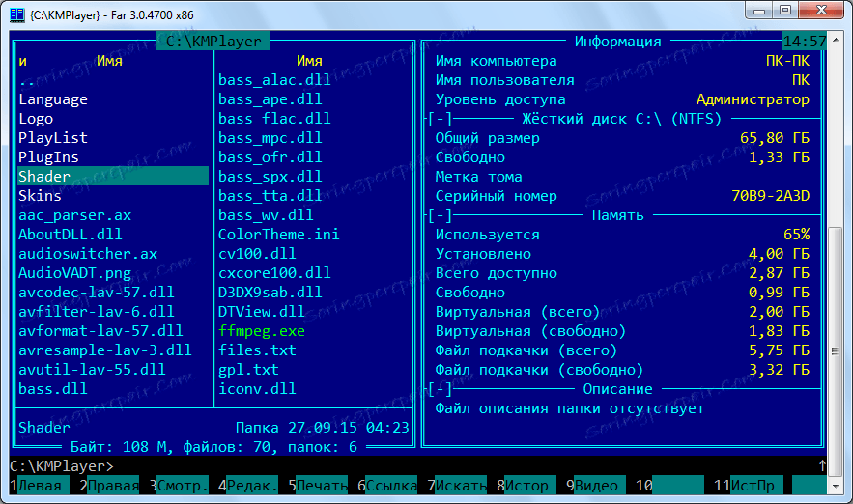
Task: Click the left column Имя header
Action: click(109, 61)
